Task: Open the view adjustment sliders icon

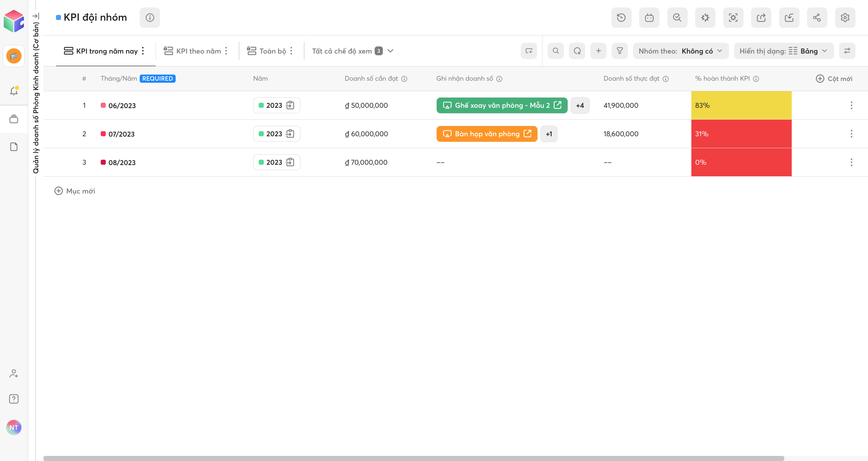Action: click(x=847, y=51)
